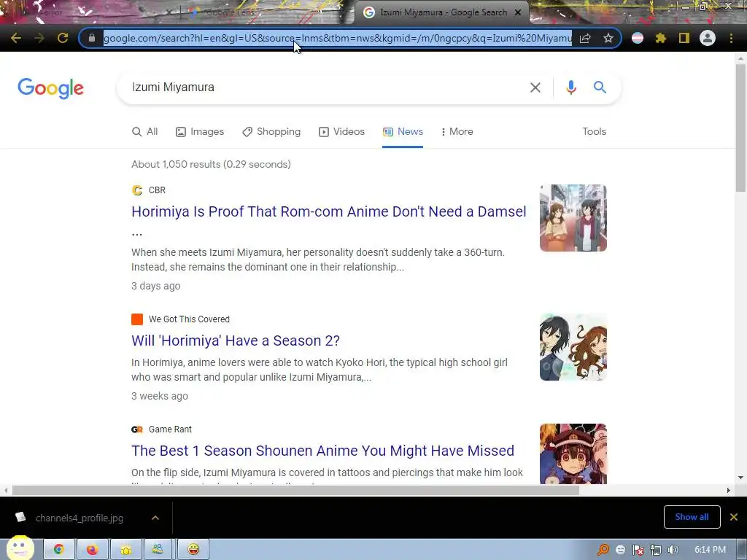Click the Action Center flag tray icon
The image size is (747, 560).
click(x=638, y=550)
